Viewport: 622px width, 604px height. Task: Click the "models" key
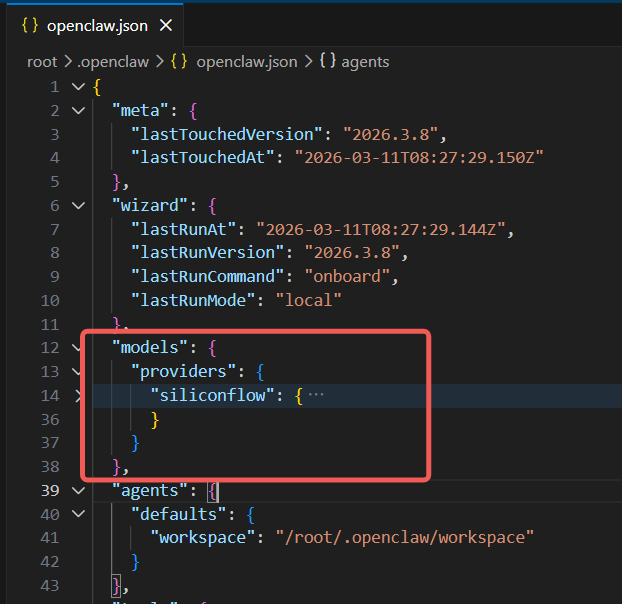click(x=149, y=348)
